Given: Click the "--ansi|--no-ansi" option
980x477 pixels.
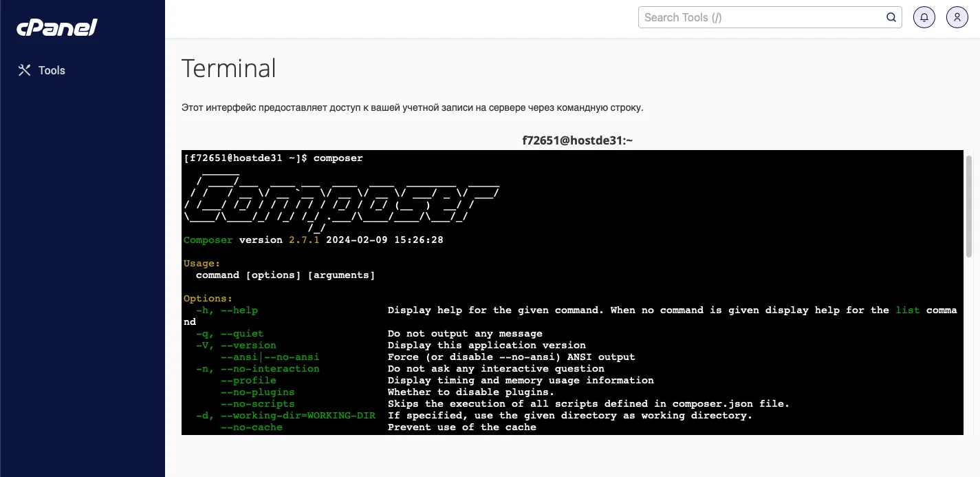Looking at the screenshot, I should 270,357.
